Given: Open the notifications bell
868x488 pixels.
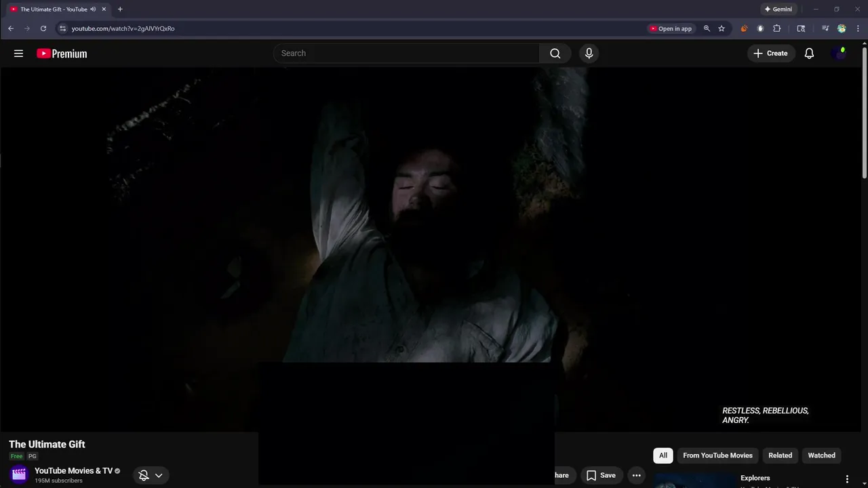Looking at the screenshot, I should pyautogui.click(x=809, y=54).
